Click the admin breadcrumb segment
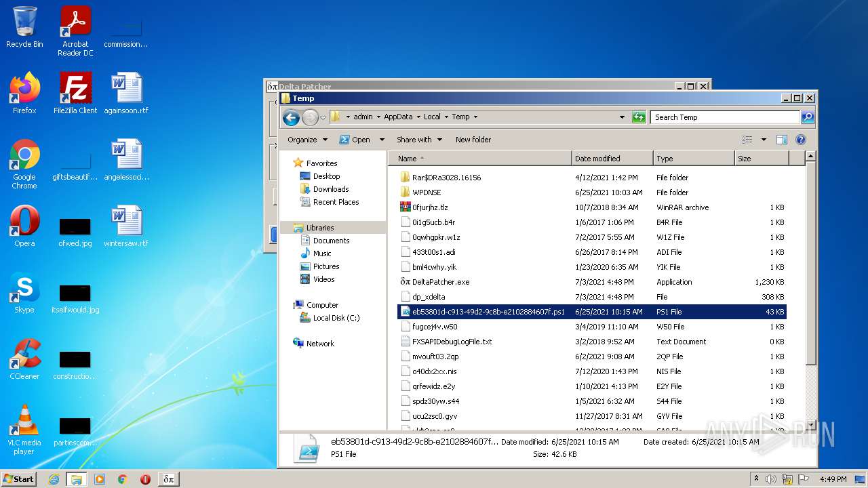 (x=363, y=117)
